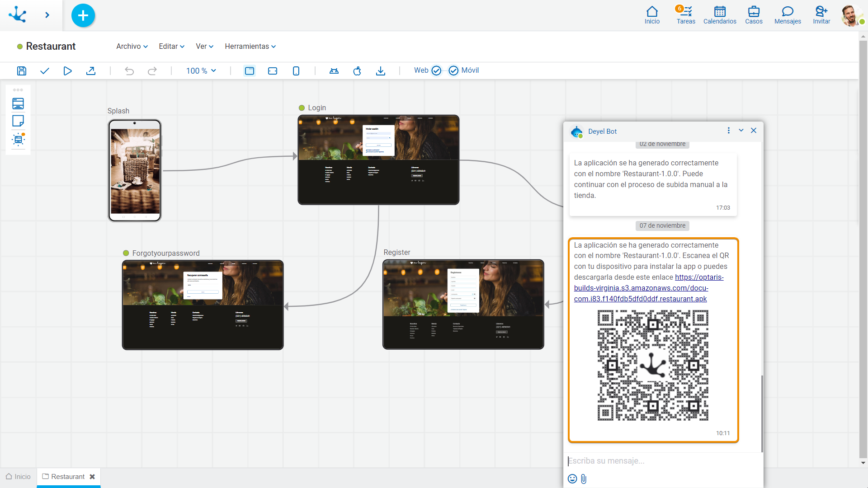The image size is (868, 488).
Task: Undo the last action
Action: pos(129,71)
